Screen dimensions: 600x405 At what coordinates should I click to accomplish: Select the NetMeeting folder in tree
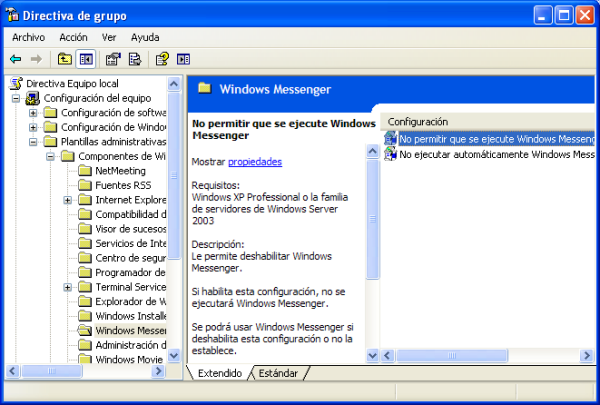click(120, 171)
